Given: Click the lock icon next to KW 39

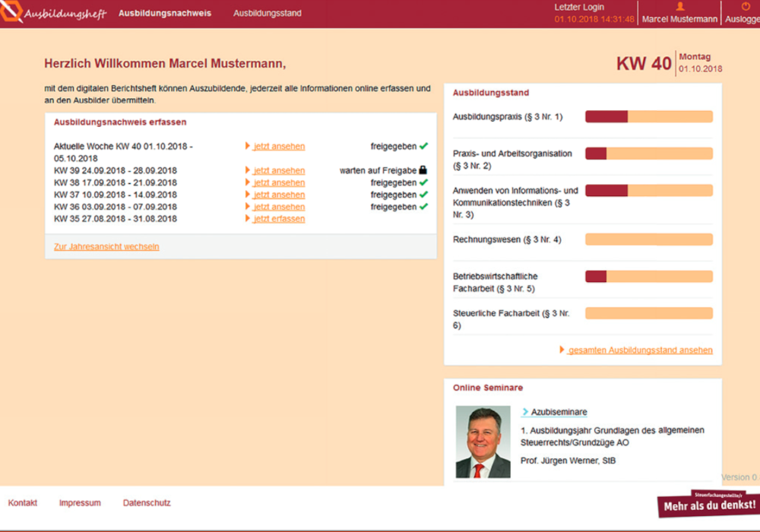Looking at the screenshot, I should point(423,170).
